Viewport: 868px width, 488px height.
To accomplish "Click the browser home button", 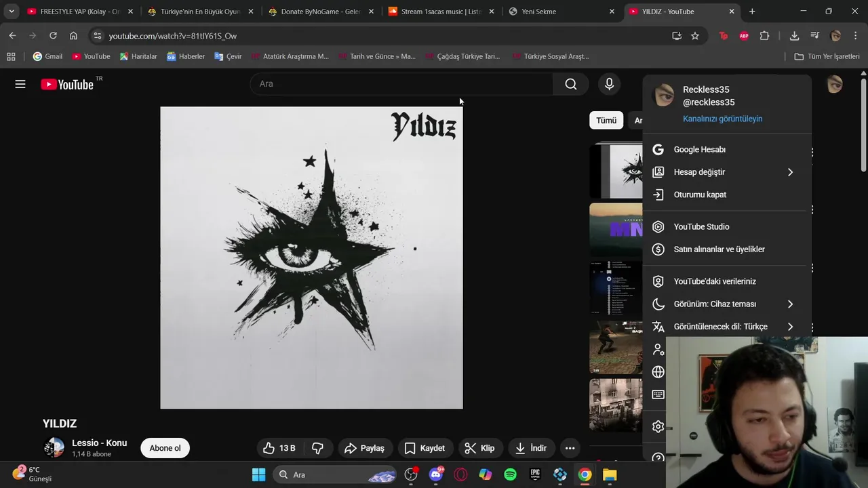I will tap(73, 36).
